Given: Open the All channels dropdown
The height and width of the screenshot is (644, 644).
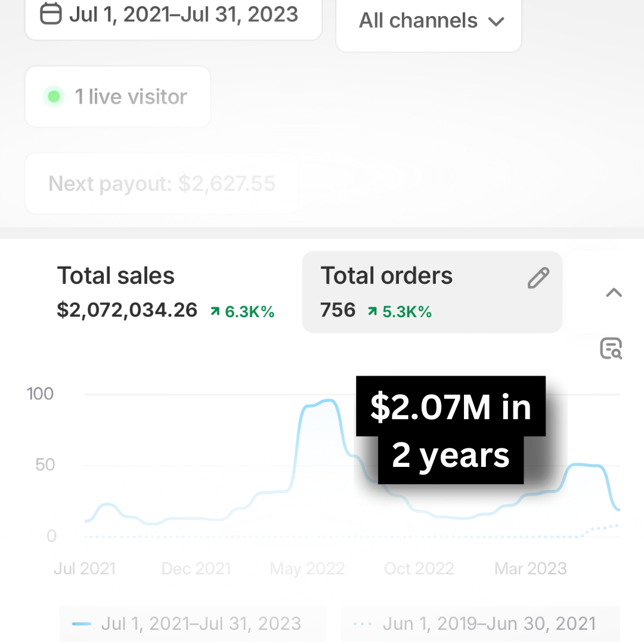Looking at the screenshot, I should [x=429, y=21].
